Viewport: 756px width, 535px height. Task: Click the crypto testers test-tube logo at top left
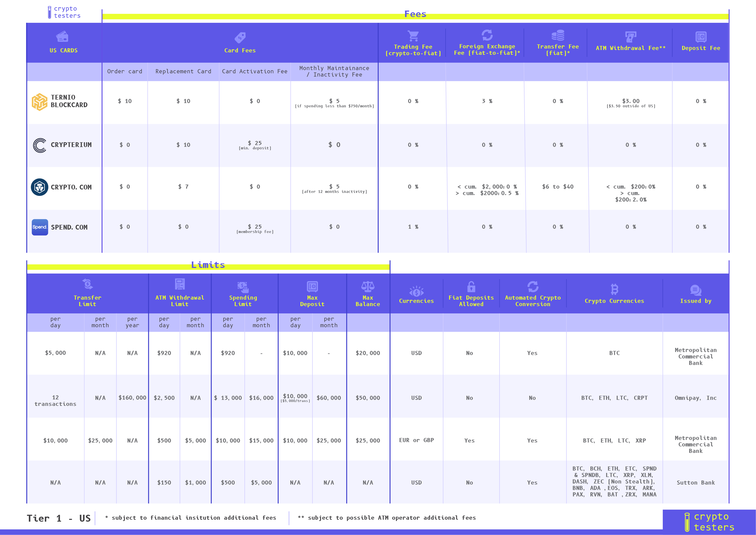[x=64, y=12]
